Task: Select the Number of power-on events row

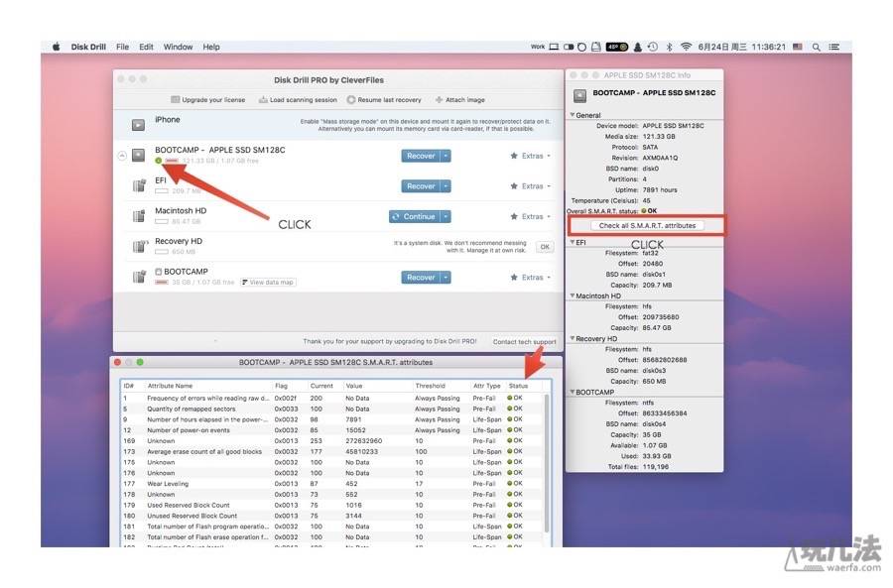Action: click(x=331, y=430)
